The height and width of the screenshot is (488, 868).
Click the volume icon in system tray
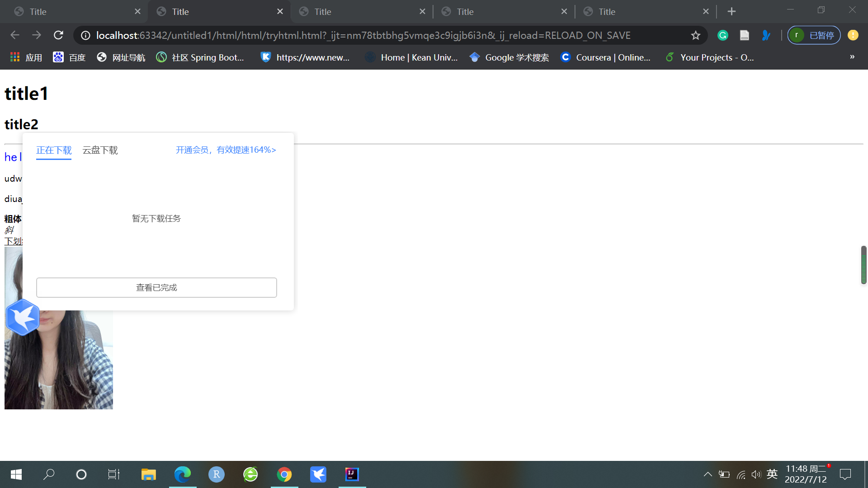pyautogui.click(x=756, y=474)
